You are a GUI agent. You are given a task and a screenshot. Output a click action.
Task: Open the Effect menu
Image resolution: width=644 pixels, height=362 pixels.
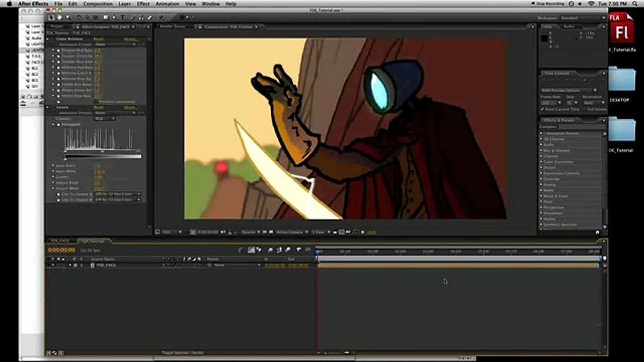[143, 4]
